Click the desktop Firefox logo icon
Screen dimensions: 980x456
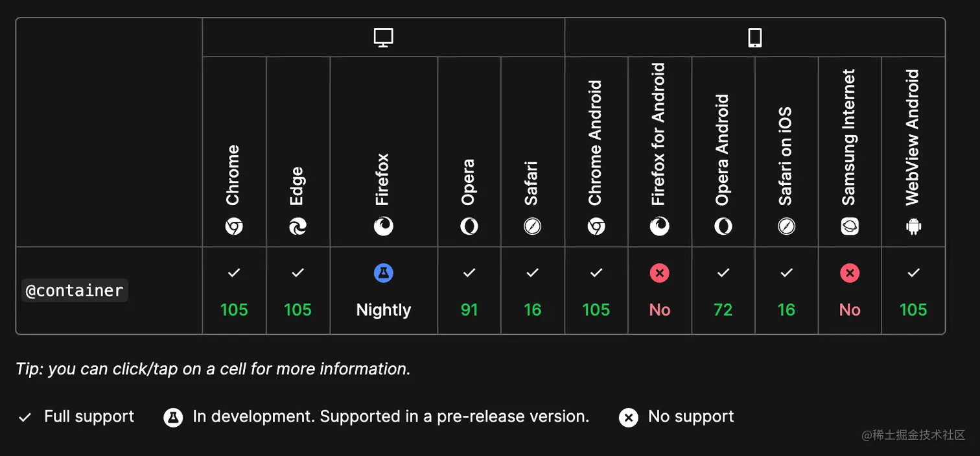pyautogui.click(x=384, y=226)
